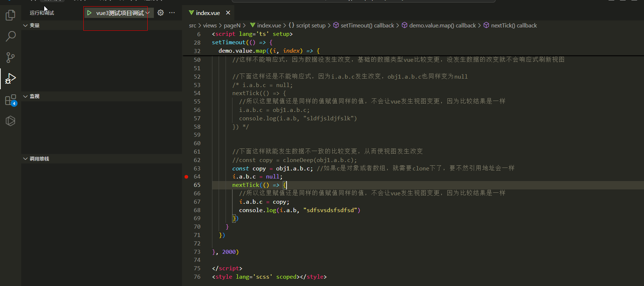
Task: Click the views breadcrumb
Action: 210,26
